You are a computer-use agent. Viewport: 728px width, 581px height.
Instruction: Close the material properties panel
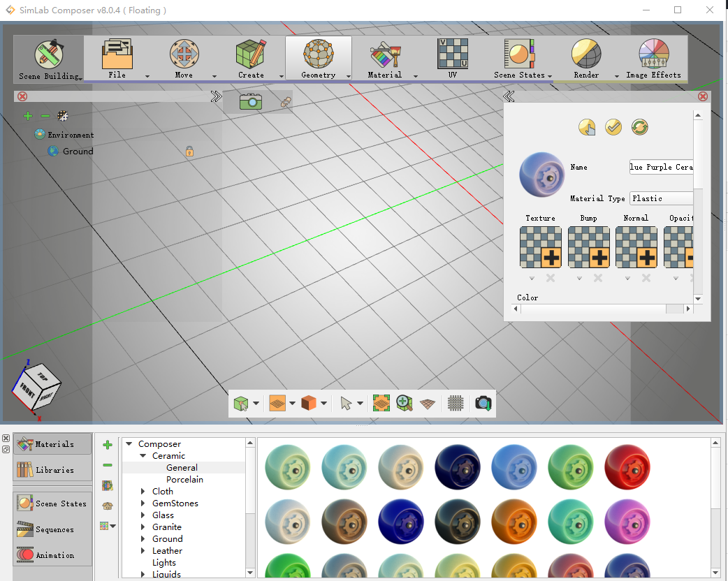(x=703, y=96)
